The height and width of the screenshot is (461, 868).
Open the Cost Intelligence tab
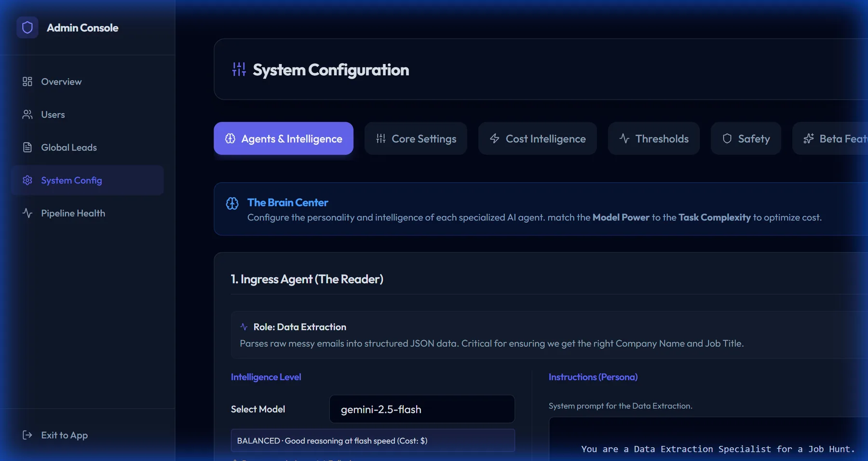point(537,138)
